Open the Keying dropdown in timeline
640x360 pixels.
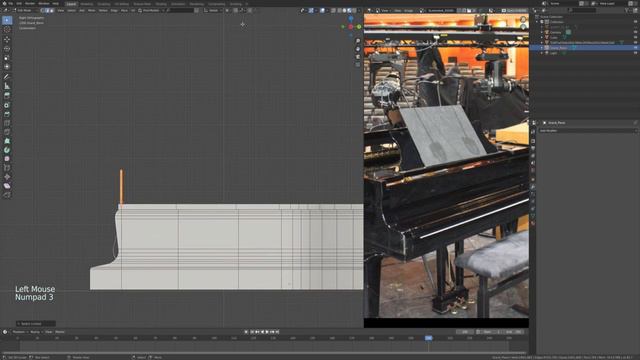click(x=36, y=332)
